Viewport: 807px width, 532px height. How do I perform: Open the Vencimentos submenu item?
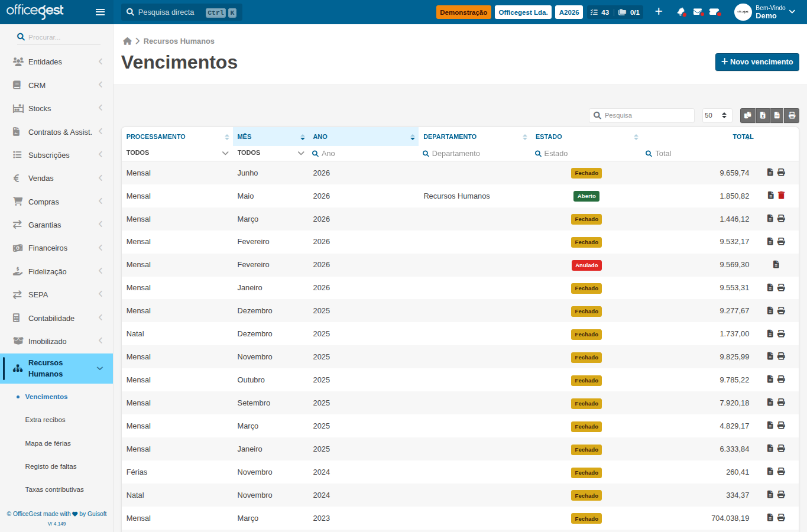coord(46,397)
